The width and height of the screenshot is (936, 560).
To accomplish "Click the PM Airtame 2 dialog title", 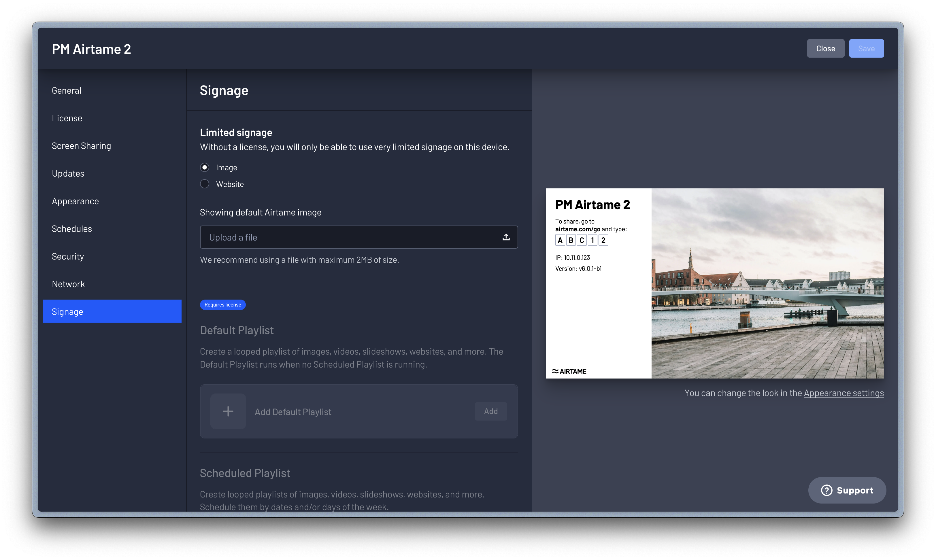I will [x=91, y=49].
